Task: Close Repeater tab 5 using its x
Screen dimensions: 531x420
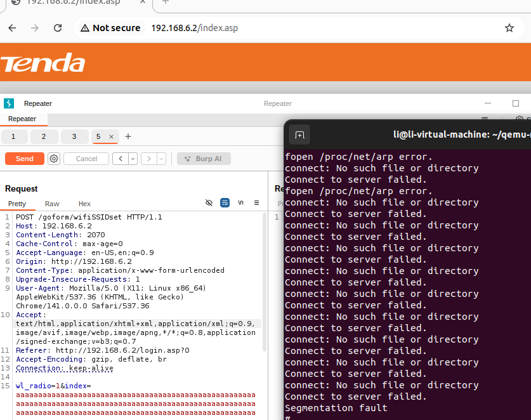Action: click(111, 136)
